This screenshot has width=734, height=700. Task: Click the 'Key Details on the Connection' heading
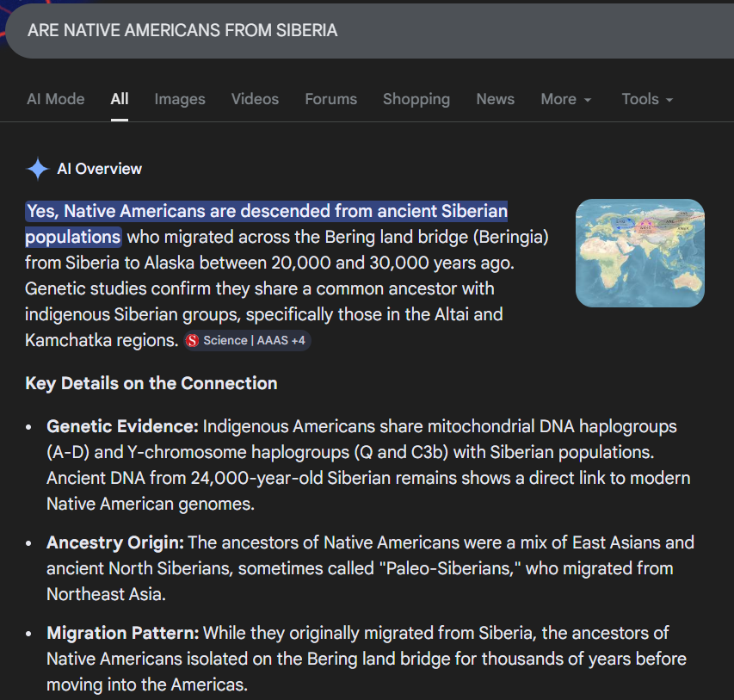tap(151, 383)
